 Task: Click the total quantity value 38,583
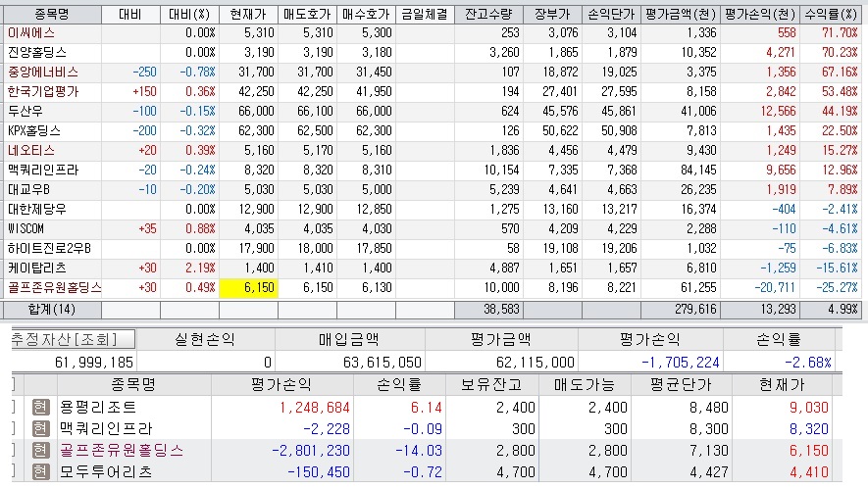pyautogui.click(x=501, y=310)
